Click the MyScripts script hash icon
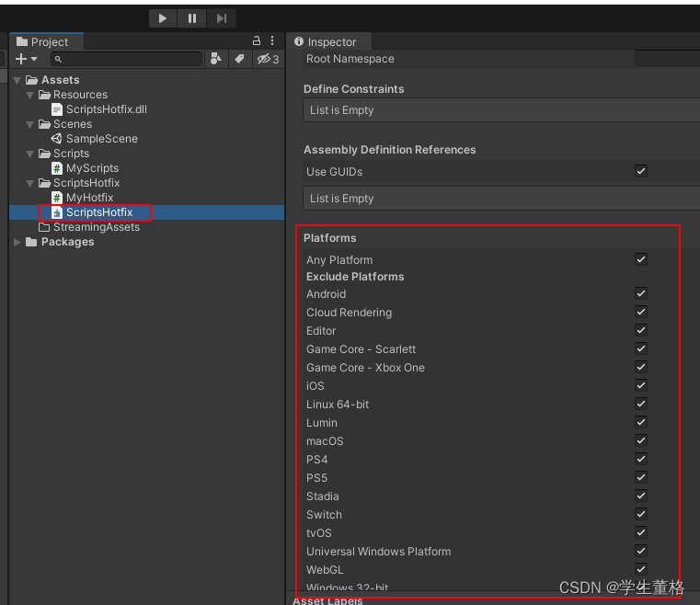This screenshot has width=700, height=605. [x=57, y=168]
